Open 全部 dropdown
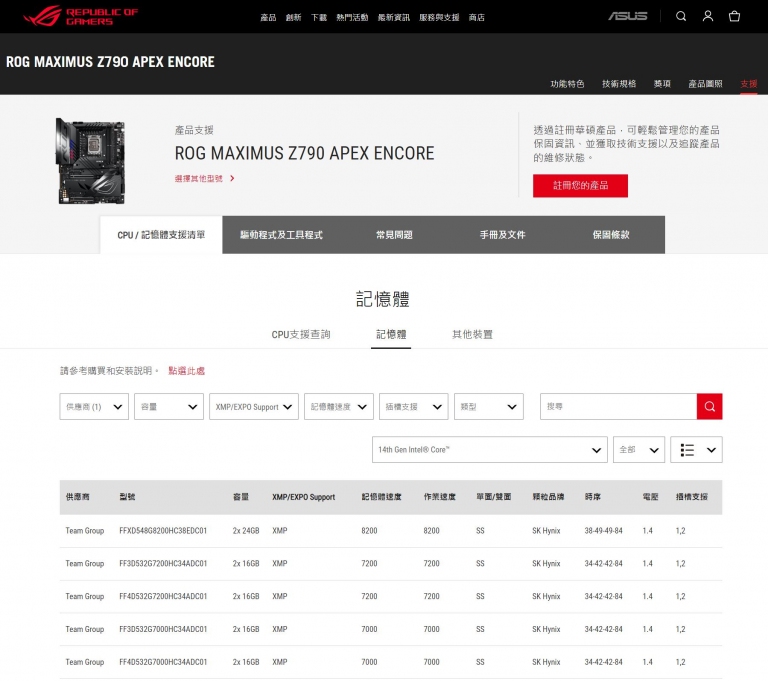 click(x=639, y=450)
